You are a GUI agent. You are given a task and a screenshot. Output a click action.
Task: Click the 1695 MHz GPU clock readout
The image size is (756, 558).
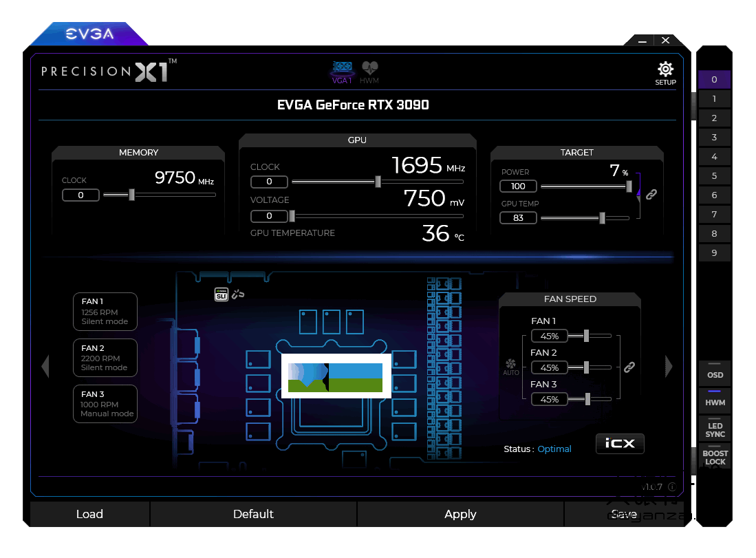[x=428, y=165]
